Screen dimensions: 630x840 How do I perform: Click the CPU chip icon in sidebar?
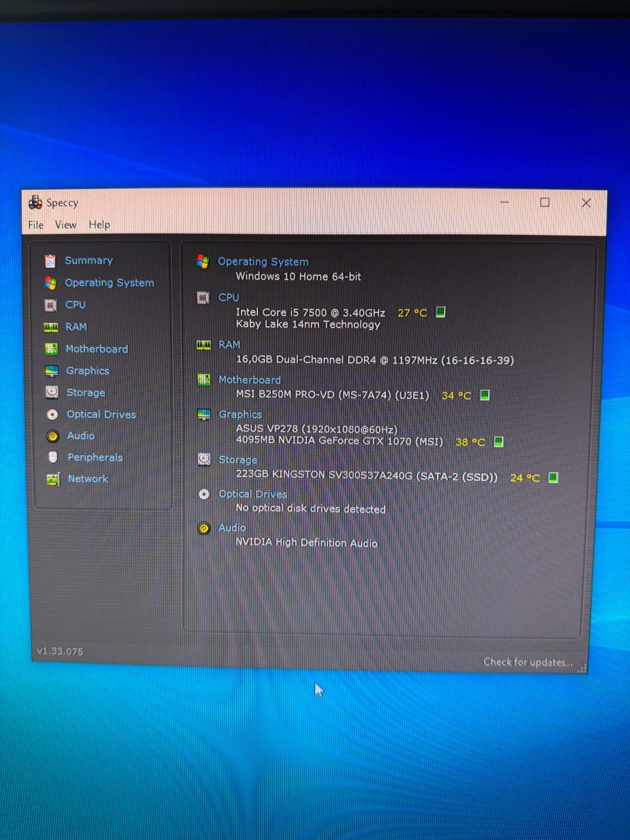click(51, 305)
